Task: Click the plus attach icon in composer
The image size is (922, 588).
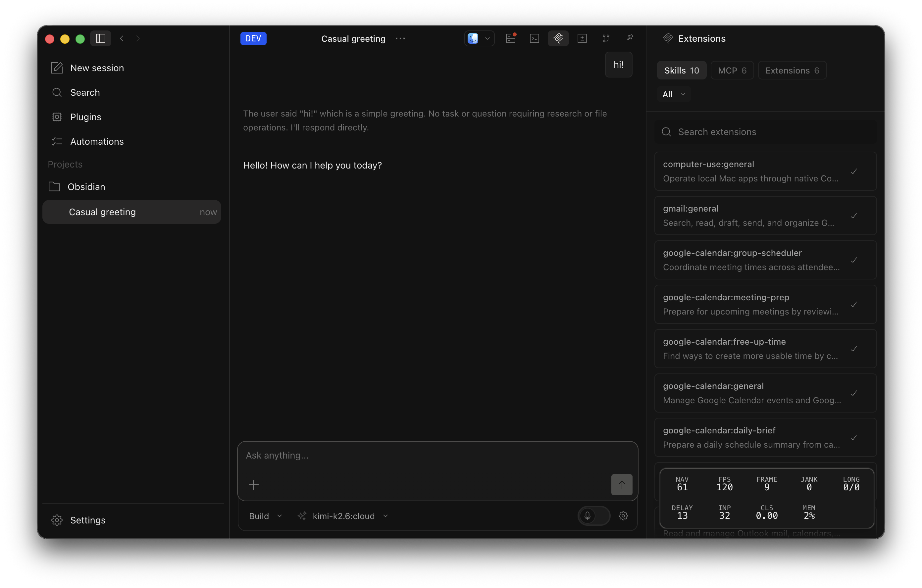Action: 253,485
